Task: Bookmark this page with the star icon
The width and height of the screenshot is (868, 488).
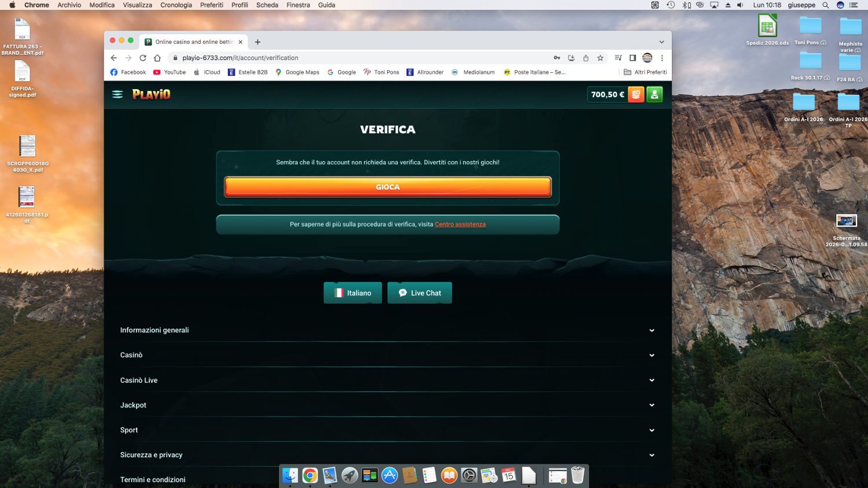Action: 600,58
